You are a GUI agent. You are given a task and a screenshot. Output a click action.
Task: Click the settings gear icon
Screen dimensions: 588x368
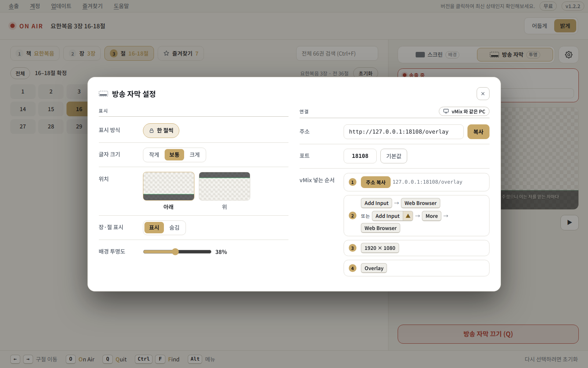569,54
